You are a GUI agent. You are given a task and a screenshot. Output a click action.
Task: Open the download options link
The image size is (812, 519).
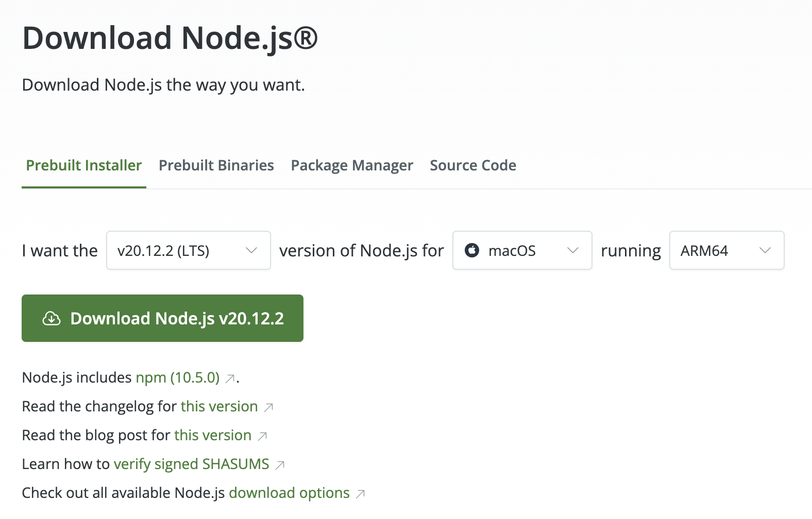(x=289, y=493)
